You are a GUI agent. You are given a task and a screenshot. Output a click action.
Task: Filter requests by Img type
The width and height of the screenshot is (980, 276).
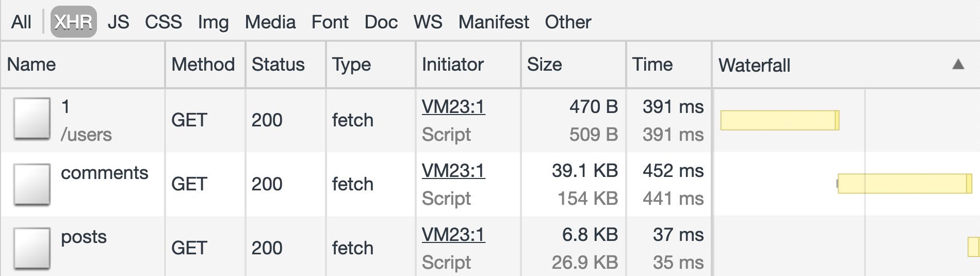(x=213, y=22)
